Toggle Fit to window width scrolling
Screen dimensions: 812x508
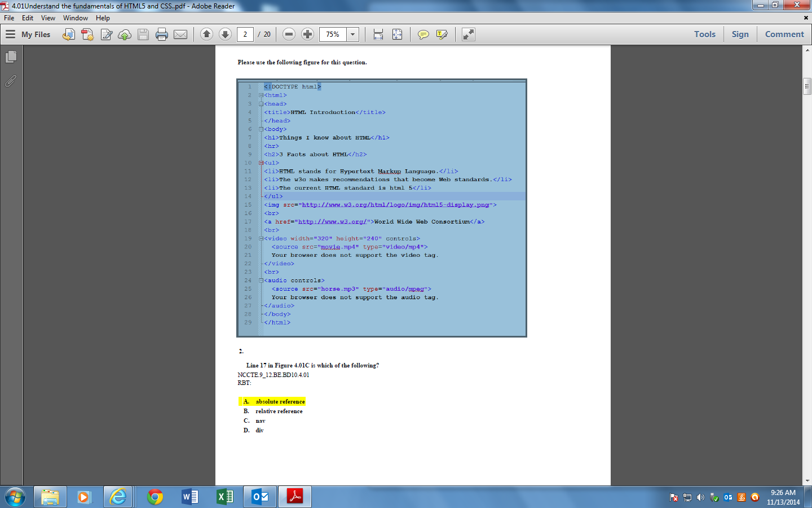tap(378, 34)
